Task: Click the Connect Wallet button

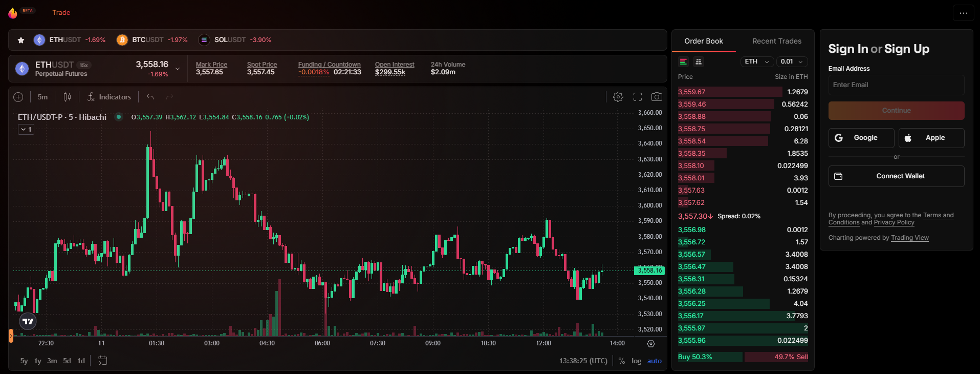Action: coord(896,176)
